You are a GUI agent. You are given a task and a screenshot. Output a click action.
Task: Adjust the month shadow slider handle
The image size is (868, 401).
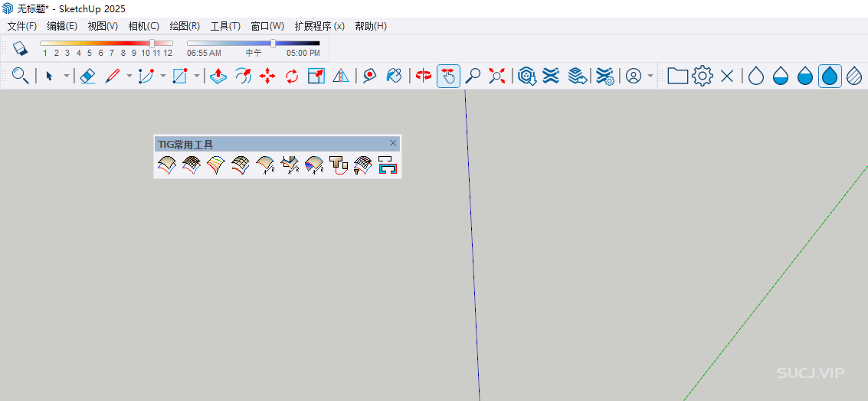pyautogui.click(x=152, y=43)
